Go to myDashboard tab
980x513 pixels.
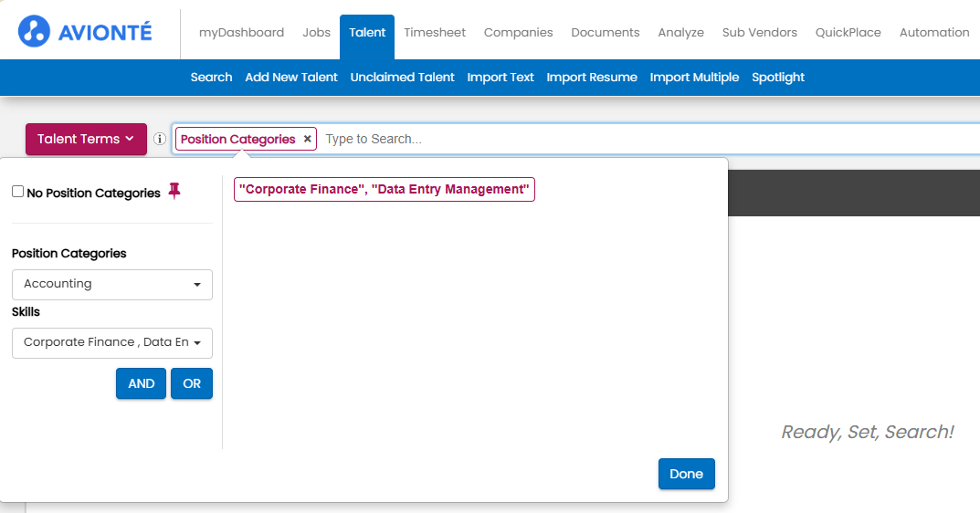click(241, 33)
